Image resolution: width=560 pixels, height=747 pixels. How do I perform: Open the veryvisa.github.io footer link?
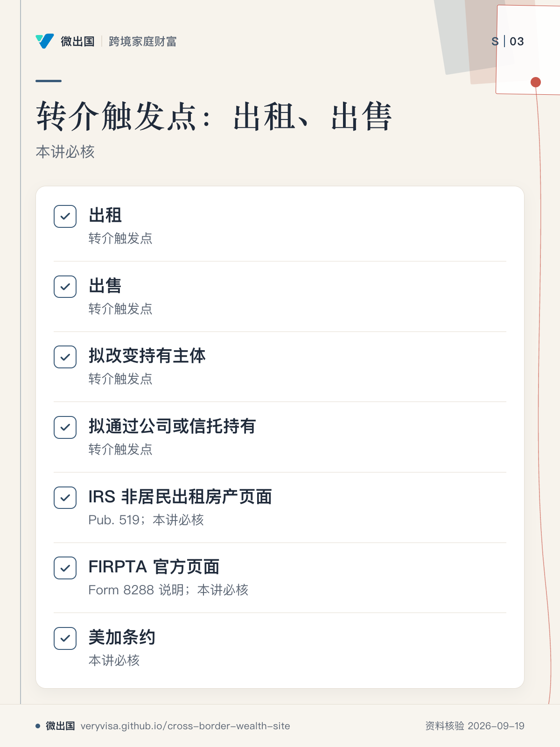[x=185, y=726]
